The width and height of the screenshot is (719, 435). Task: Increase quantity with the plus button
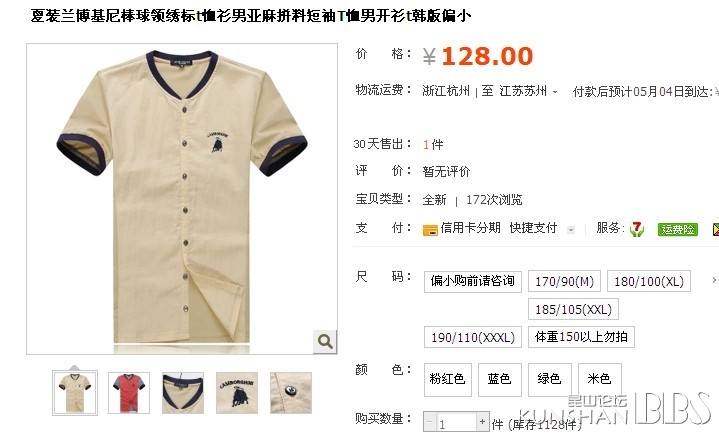pyautogui.click(x=482, y=421)
